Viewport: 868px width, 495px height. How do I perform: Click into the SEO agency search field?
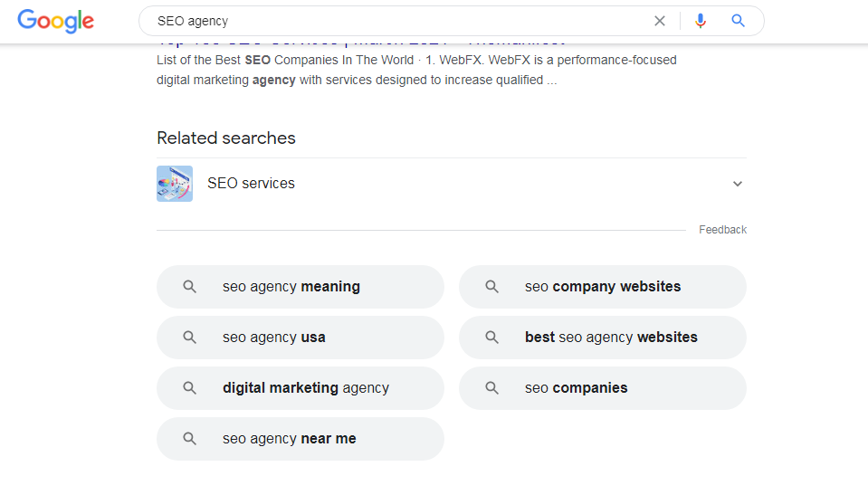tap(398, 21)
